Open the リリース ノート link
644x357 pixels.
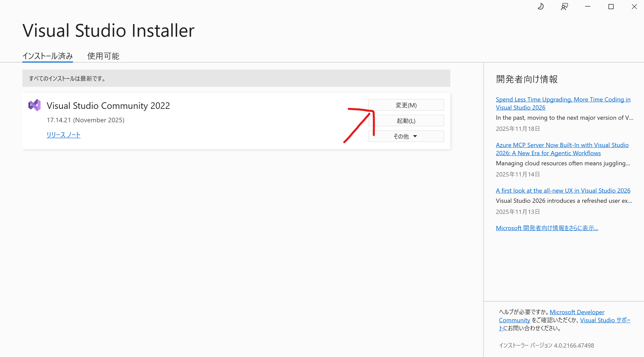tap(63, 135)
